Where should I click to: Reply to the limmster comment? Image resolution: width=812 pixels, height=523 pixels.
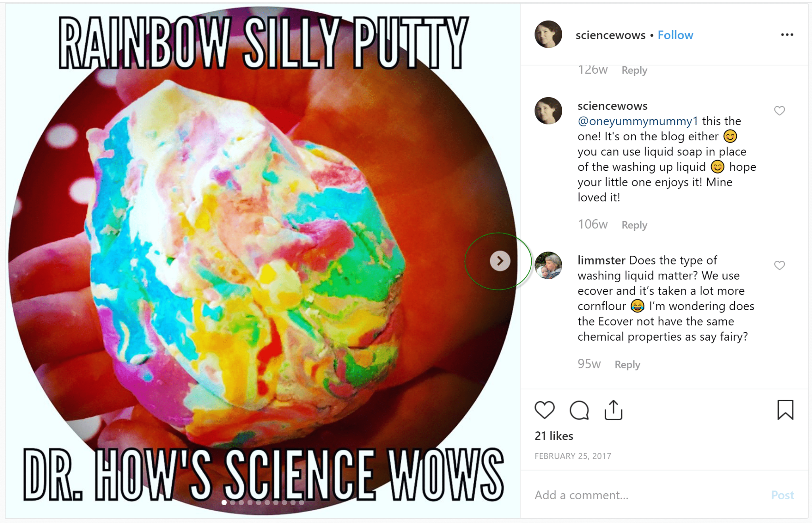627,364
